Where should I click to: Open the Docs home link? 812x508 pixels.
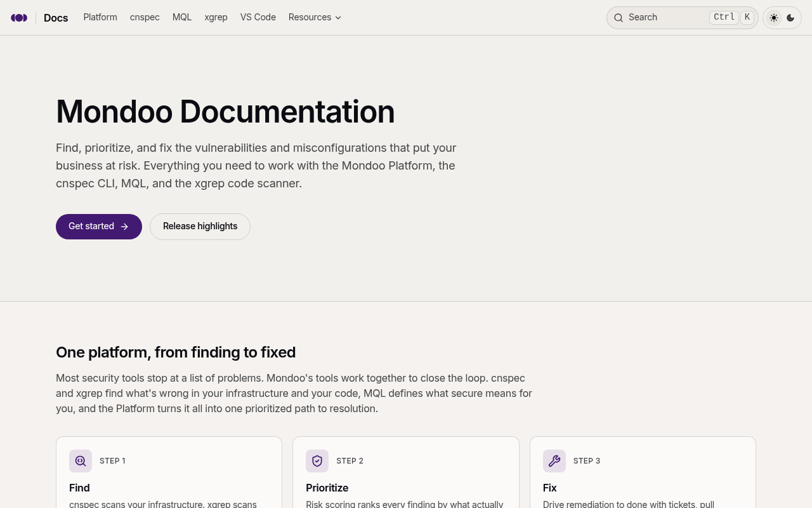coord(56,18)
